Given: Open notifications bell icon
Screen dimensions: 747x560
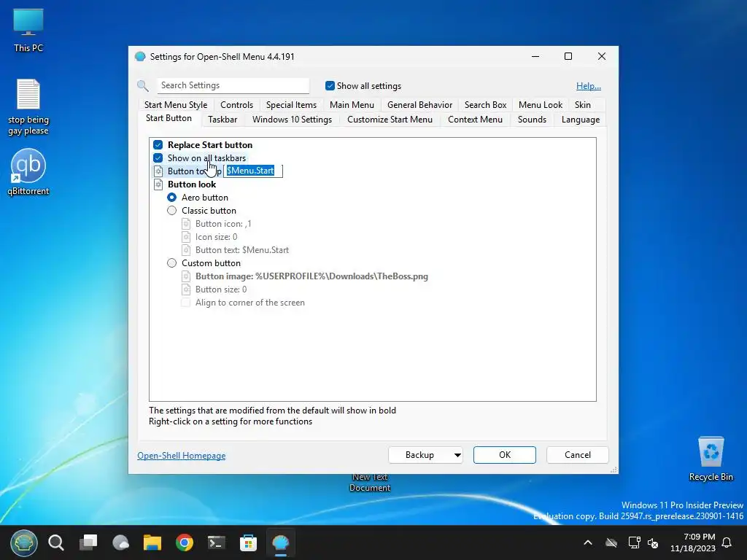Looking at the screenshot, I should pyautogui.click(x=727, y=542).
